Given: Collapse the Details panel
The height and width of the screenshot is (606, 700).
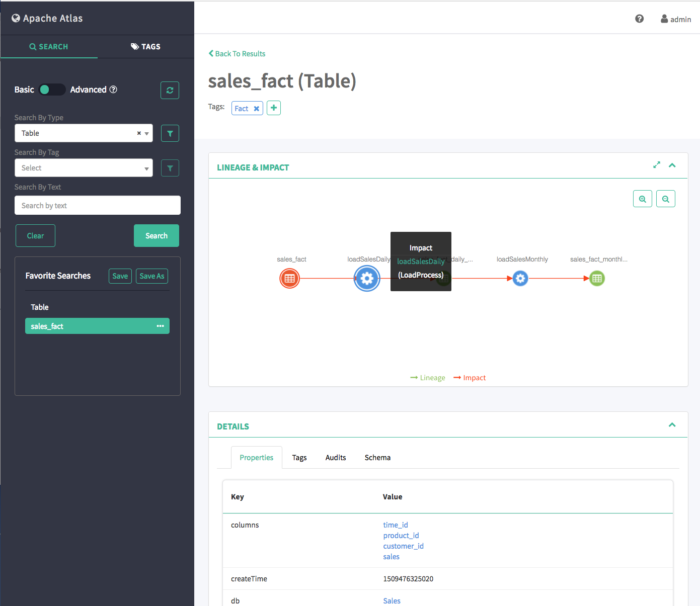Looking at the screenshot, I should coord(672,425).
